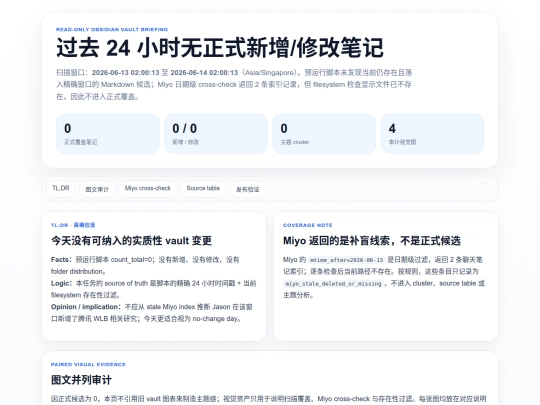Click the Opinion / implication paragraph label
The width and height of the screenshot is (540, 405).
pyautogui.click(x=86, y=307)
